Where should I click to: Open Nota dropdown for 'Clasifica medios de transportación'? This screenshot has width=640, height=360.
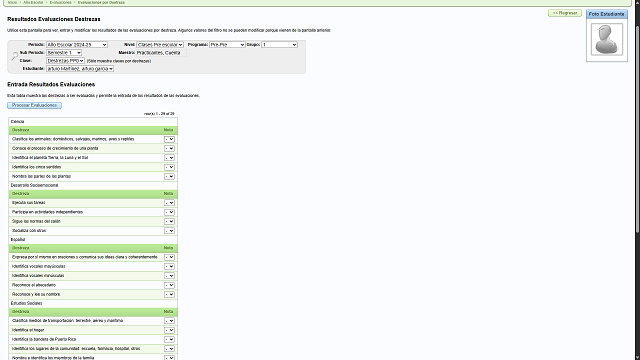(169, 321)
